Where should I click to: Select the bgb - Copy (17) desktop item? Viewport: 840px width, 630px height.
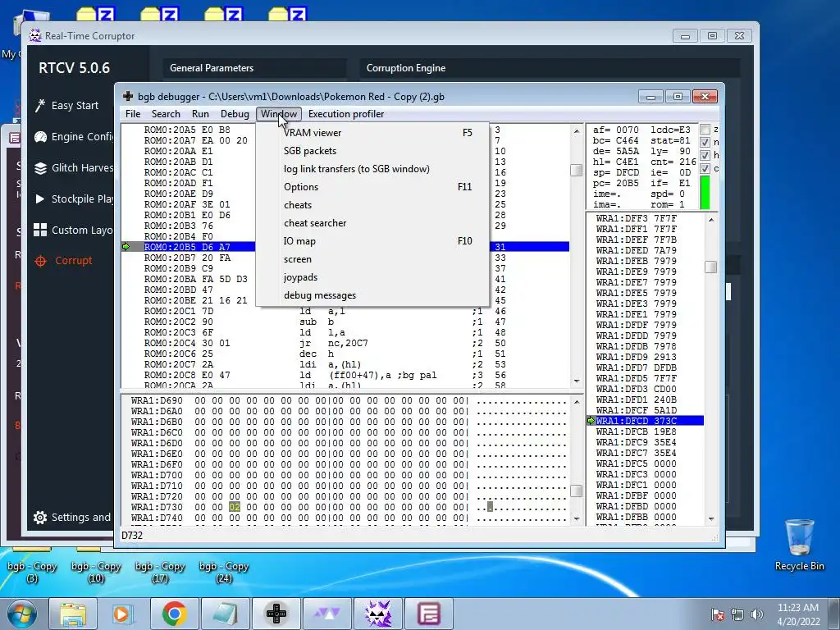pos(160,571)
